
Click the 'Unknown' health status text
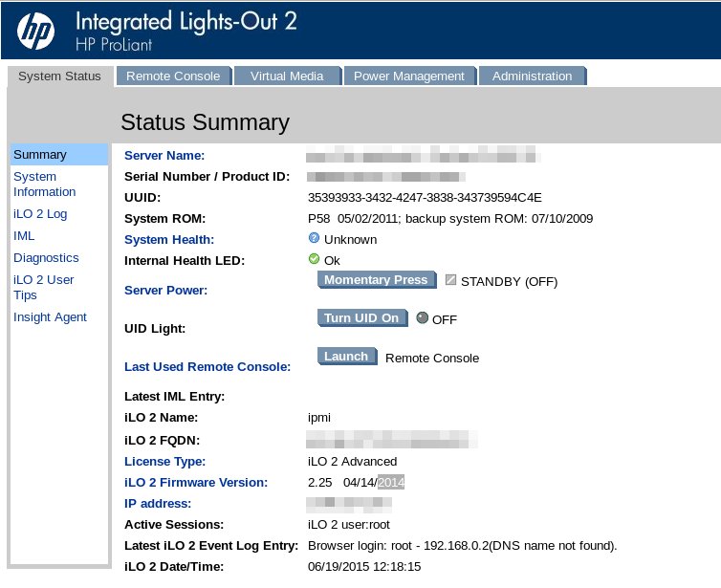350,240
